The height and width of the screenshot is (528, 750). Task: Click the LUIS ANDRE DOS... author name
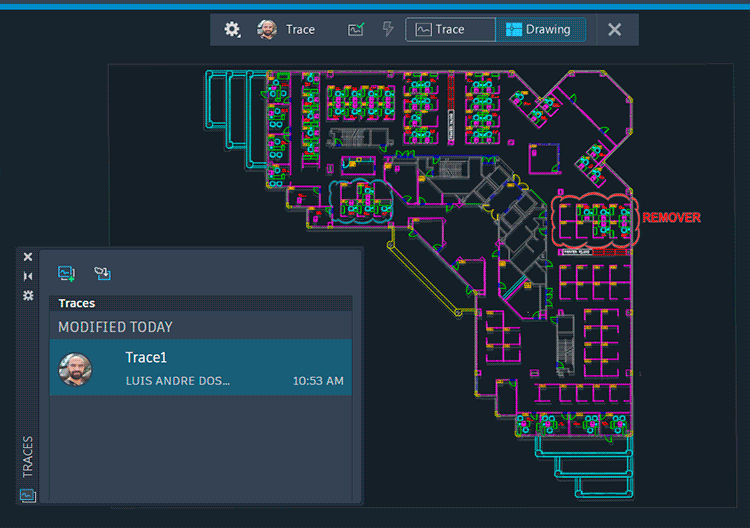tap(178, 381)
